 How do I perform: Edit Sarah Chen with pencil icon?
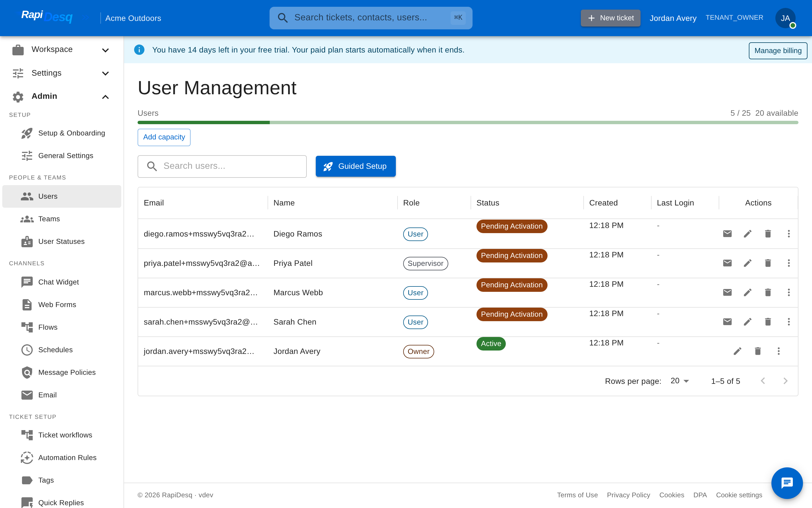[x=748, y=322]
